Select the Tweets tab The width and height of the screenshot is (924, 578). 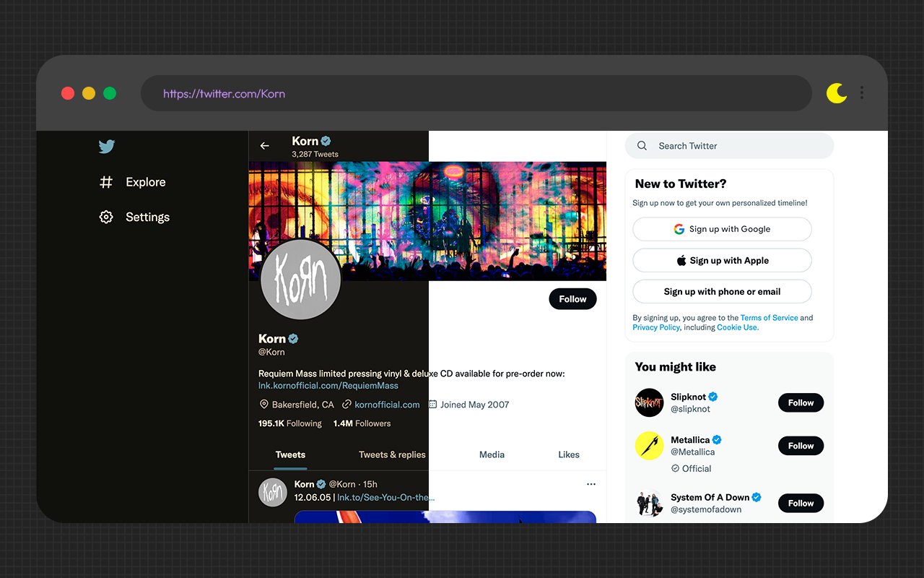(x=290, y=454)
